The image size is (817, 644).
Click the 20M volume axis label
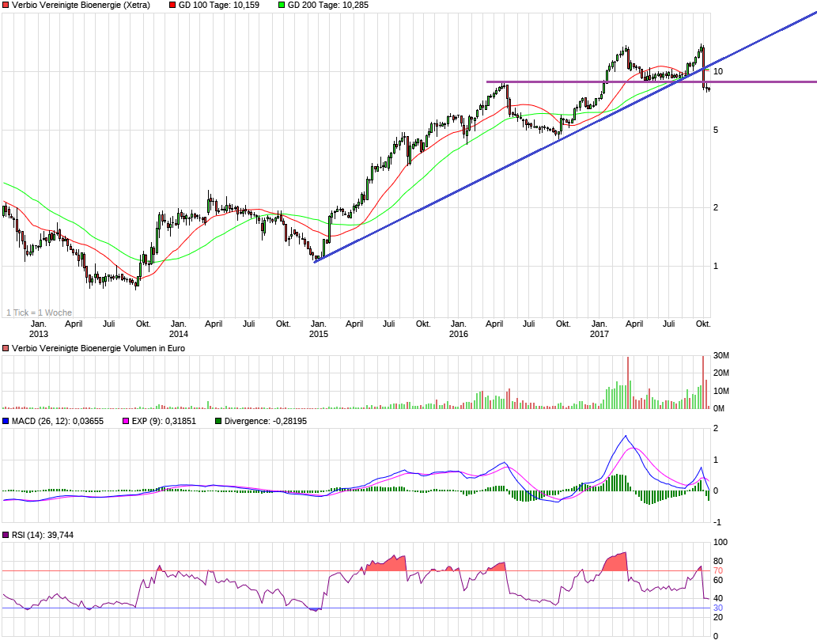click(x=721, y=373)
